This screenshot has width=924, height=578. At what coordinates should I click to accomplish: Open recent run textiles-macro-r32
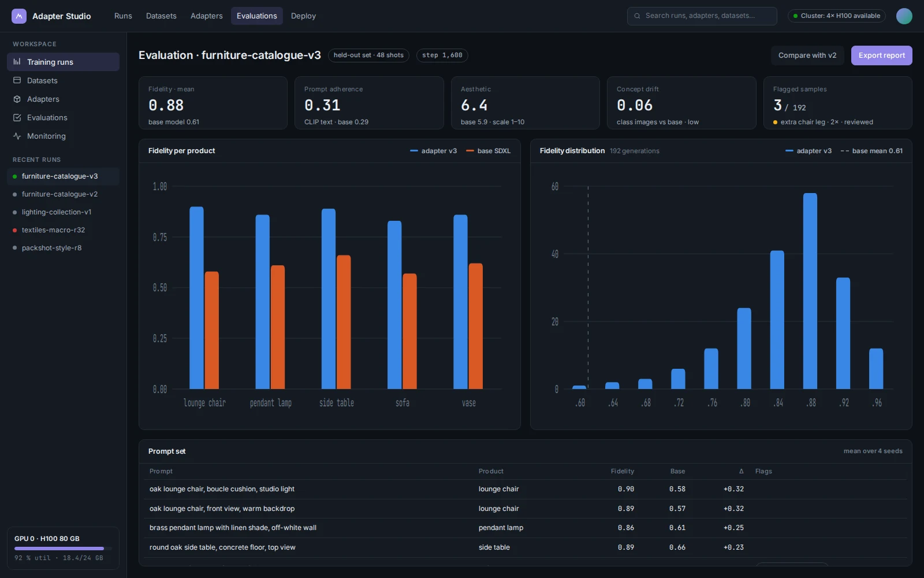[63, 230]
